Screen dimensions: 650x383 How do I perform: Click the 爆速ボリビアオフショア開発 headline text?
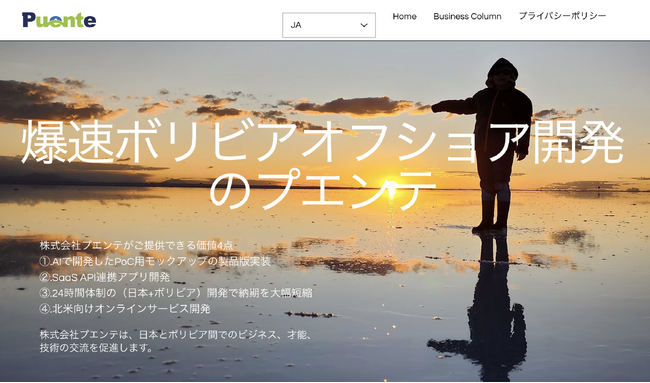[322, 141]
